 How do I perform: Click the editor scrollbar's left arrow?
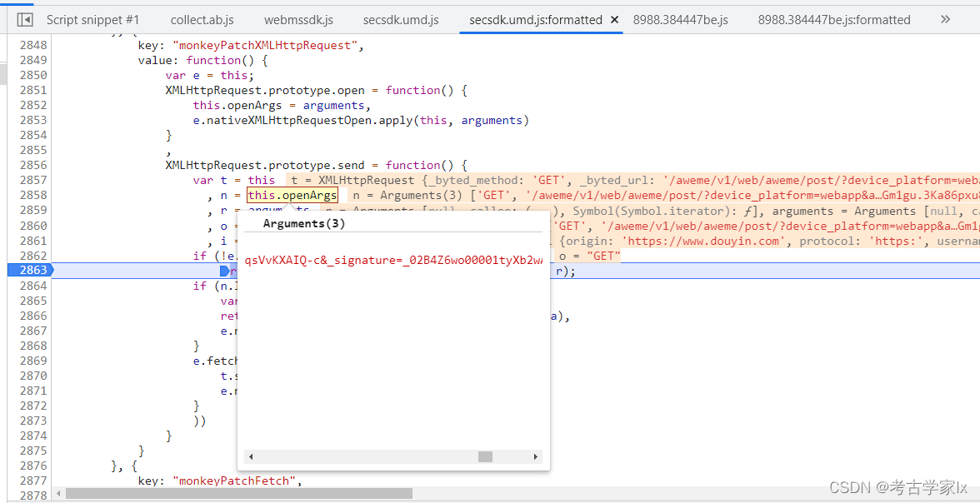pos(58,494)
